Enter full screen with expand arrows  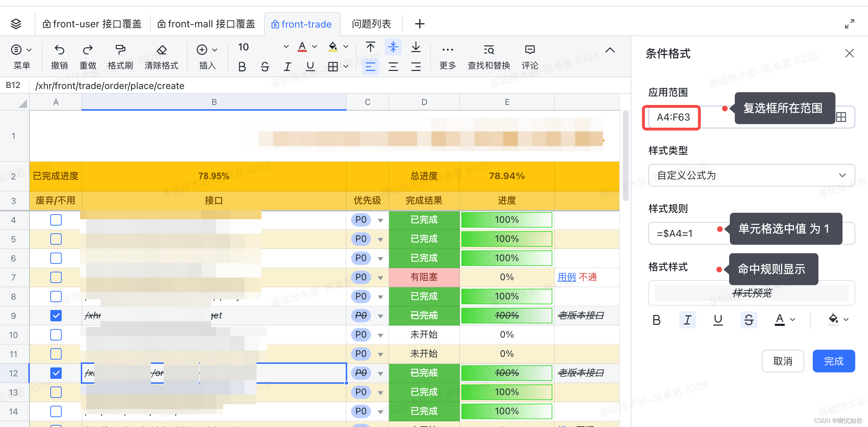[x=849, y=24]
